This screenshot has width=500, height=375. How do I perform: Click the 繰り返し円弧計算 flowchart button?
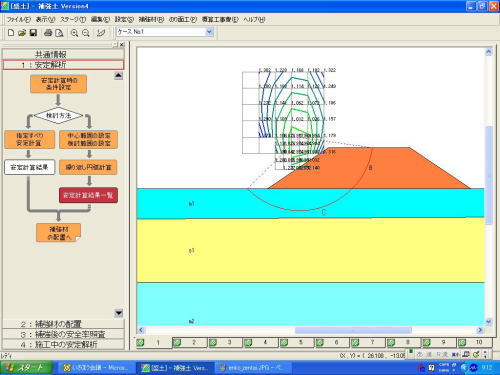tap(88, 167)
